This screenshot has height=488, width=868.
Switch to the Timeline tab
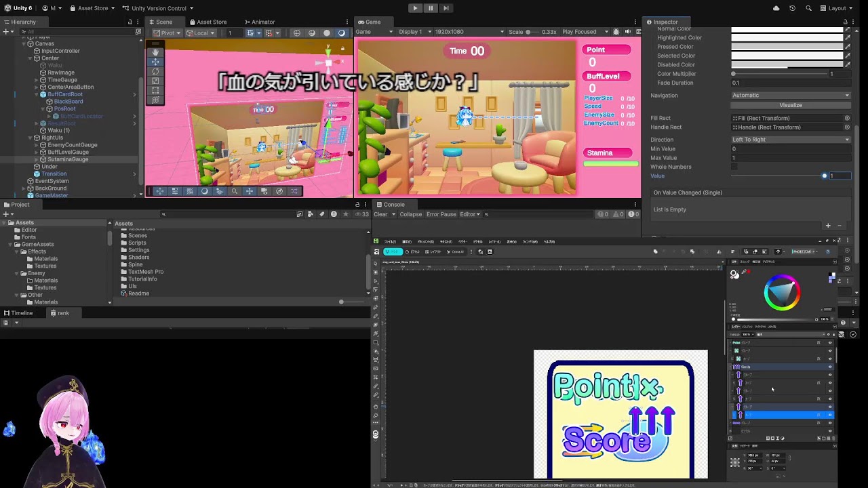(x=18, y=313)
